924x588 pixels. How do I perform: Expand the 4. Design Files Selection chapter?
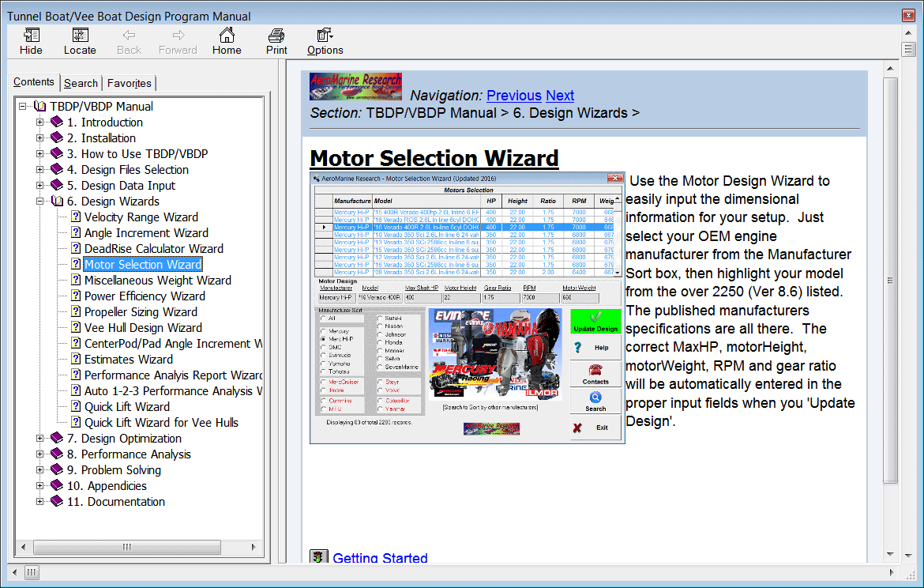(40, 170)
